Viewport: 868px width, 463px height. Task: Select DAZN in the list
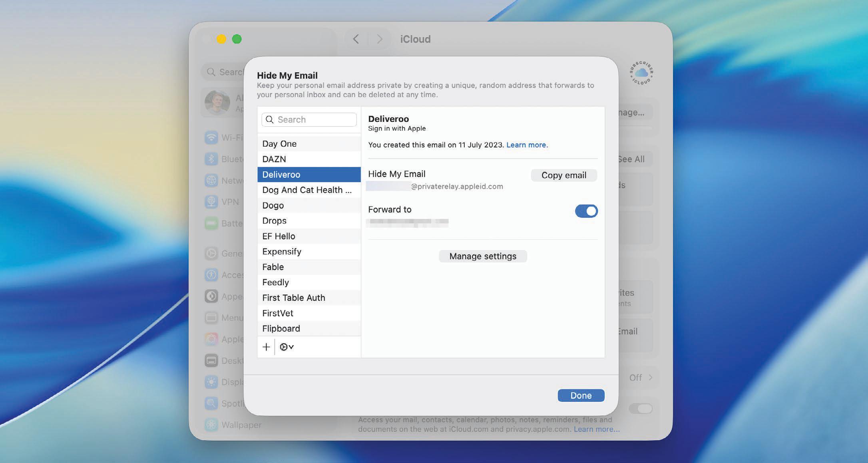click(x=309, y=159)
